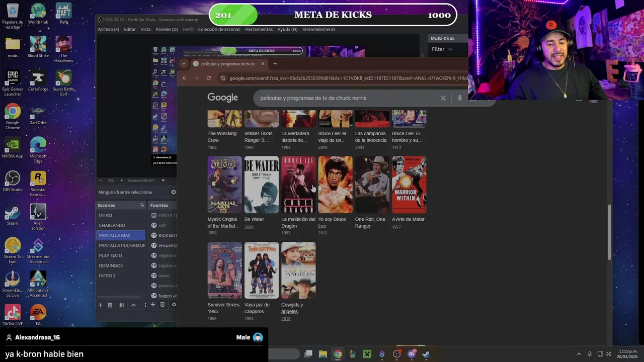The image size is (644, 362).
Task: Open properties gear beside Ninguna fuente seleccionada
Action: coord(174,192)
